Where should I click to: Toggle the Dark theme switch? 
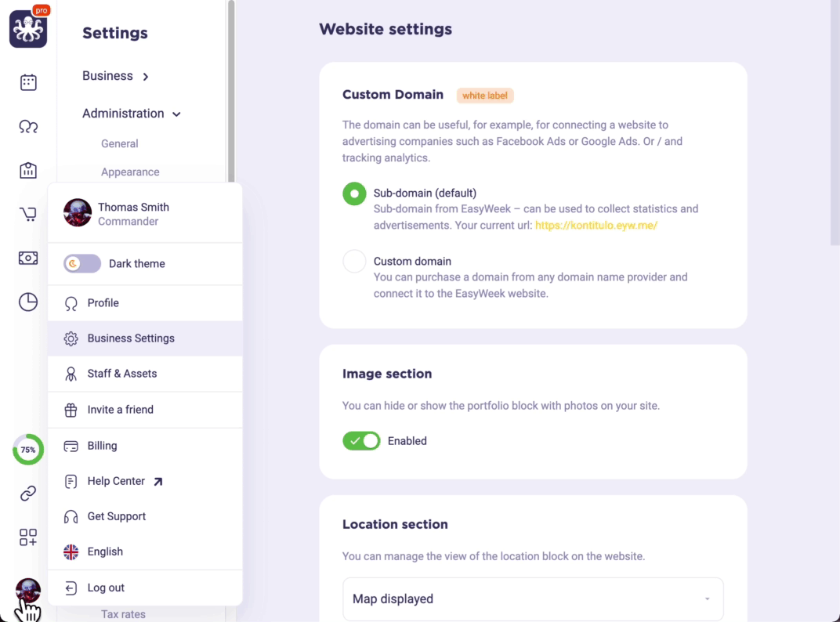pos(82,264)
